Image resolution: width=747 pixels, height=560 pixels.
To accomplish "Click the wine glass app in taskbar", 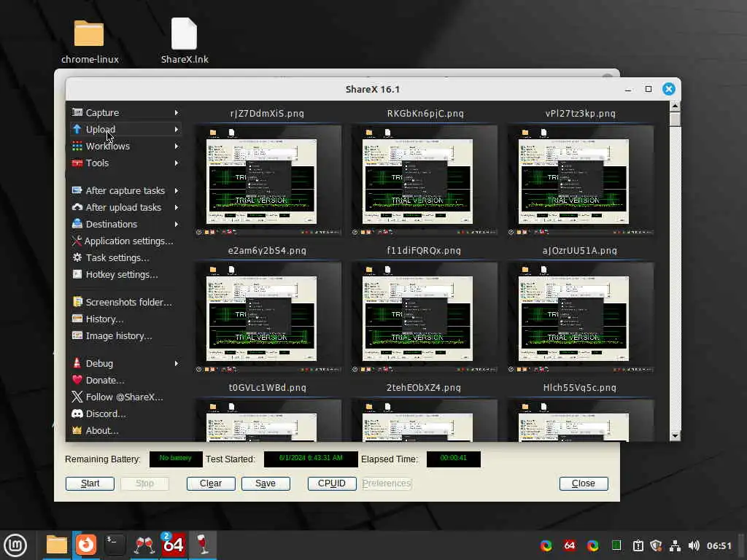I will coord(203,545).
